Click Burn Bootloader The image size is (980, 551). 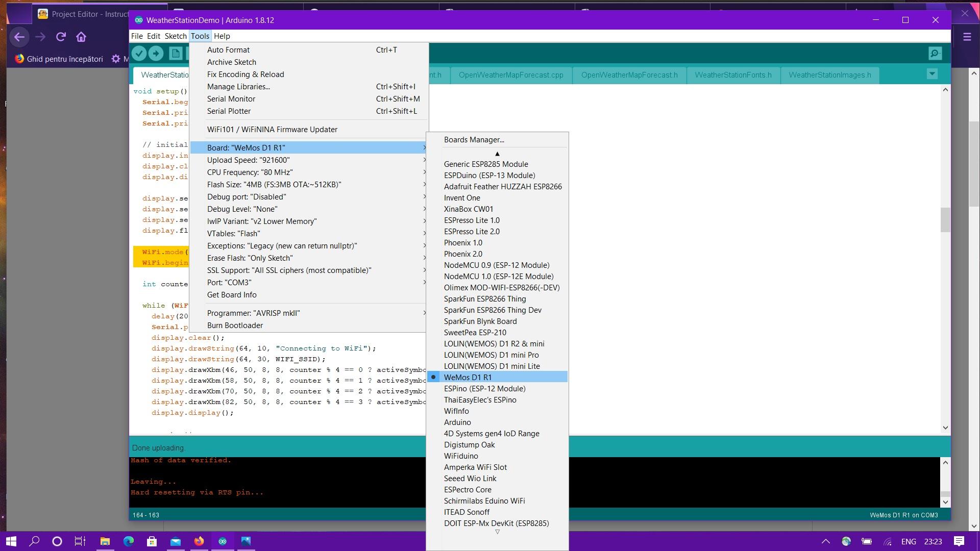(x=309, y=325)
